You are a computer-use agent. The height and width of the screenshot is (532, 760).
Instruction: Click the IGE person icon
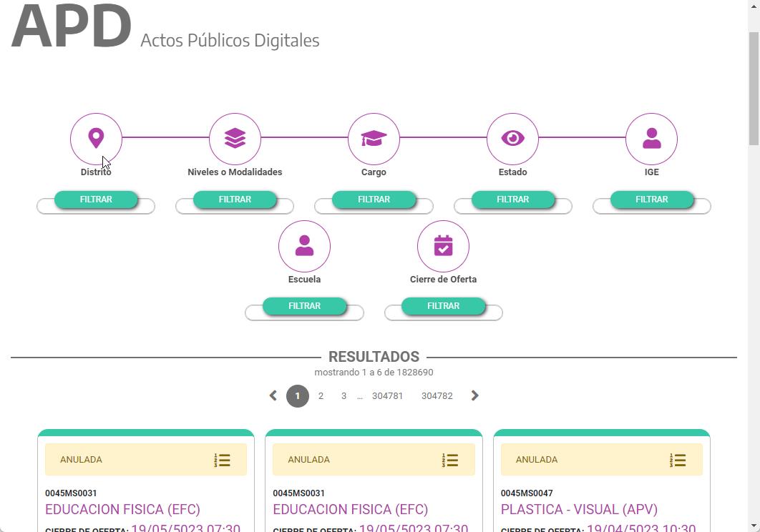pos(651,139)
